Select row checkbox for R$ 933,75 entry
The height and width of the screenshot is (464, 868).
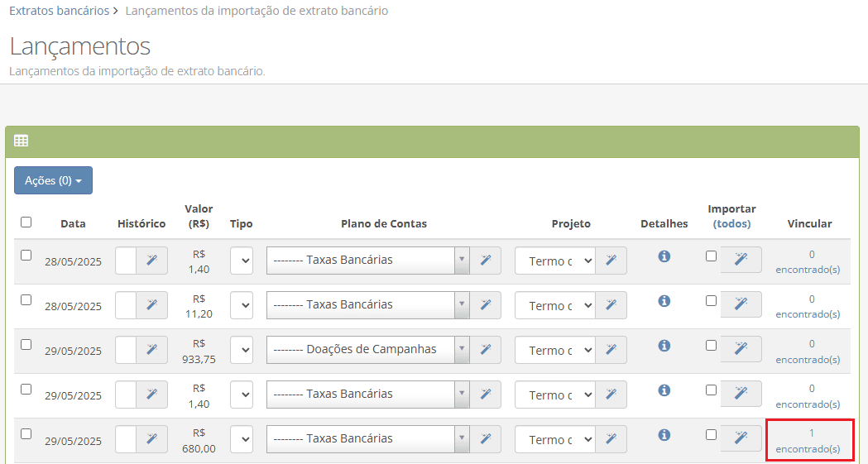coord(26,345)
